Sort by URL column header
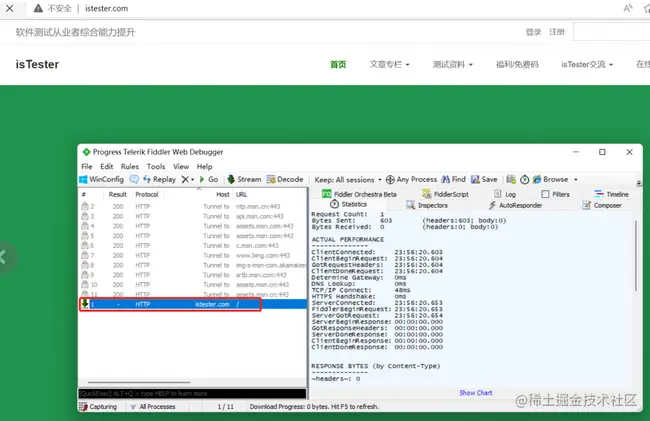The width and height of the screenshot is (650, 421). tap(241, 194)
